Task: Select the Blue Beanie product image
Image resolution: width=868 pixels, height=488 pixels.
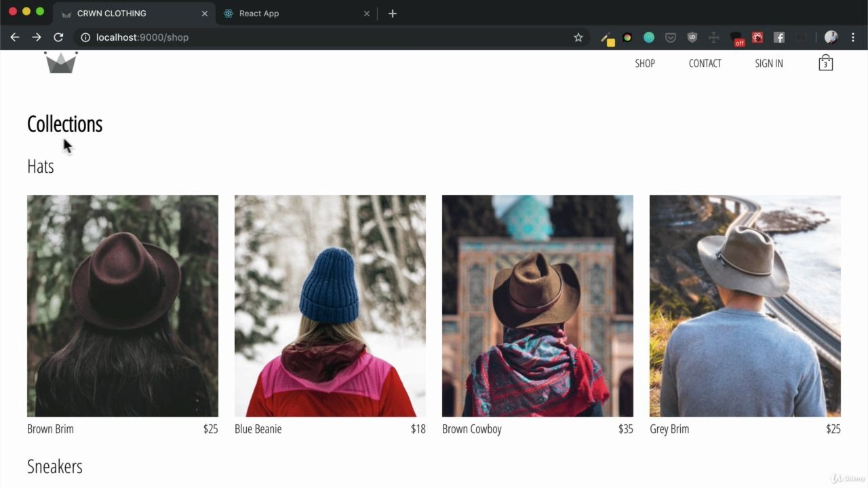Action: (x=330, y=305)
